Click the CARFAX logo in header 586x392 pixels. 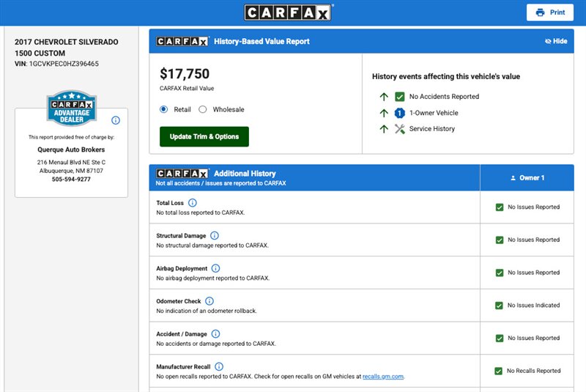tap(289, 12)
